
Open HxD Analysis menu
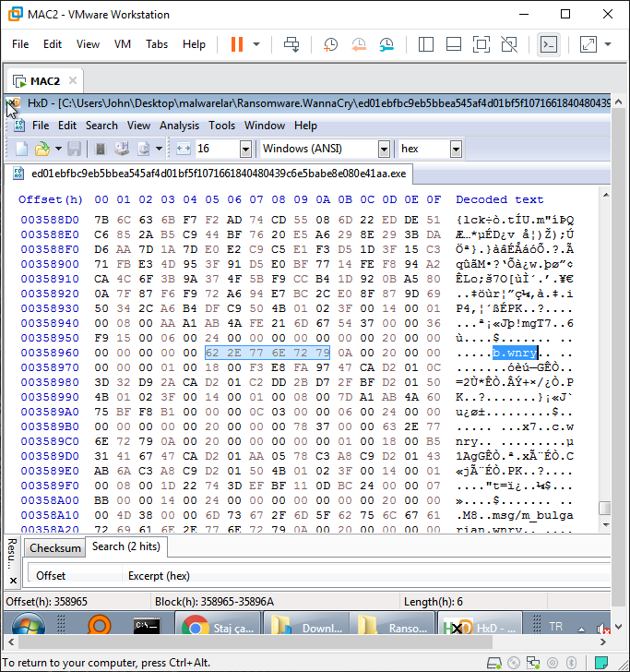click(x=179, y=126)
